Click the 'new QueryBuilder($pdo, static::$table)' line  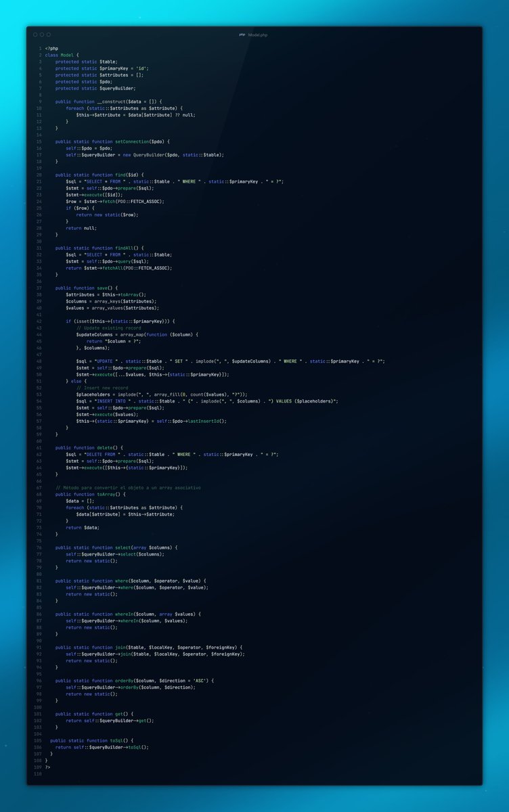point(145,155)
